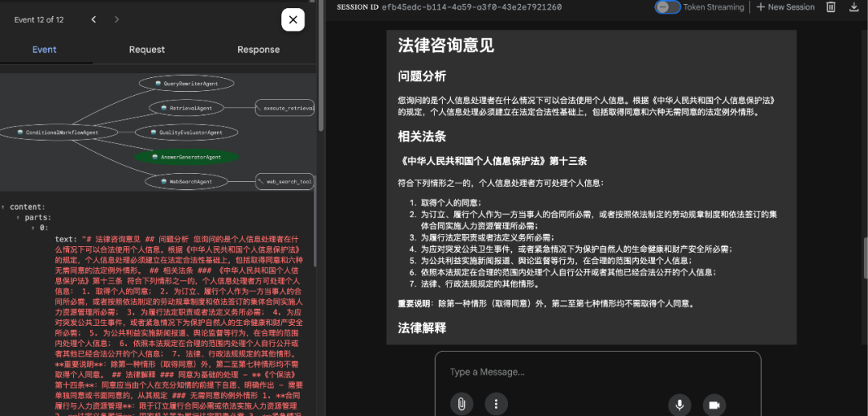
Task: Select highlighted AnswerGeneratorAgent node
Action: 186,157
